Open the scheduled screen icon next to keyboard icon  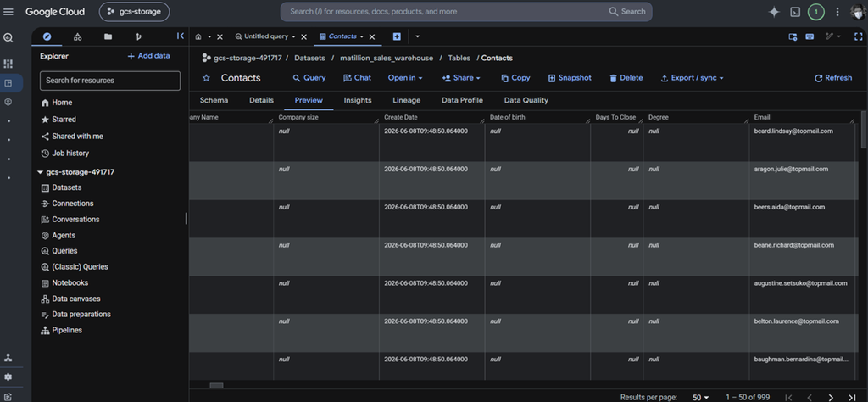(x=793, y=36)
